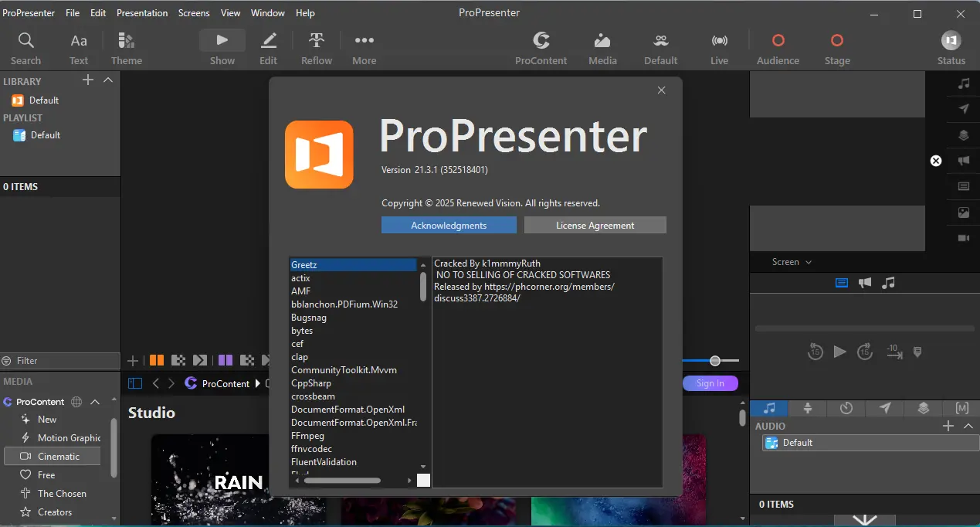The height and width of the screenshot is (527, 980).
Task: Toggle the Stage screen output
Action: (x=837, y=49)
